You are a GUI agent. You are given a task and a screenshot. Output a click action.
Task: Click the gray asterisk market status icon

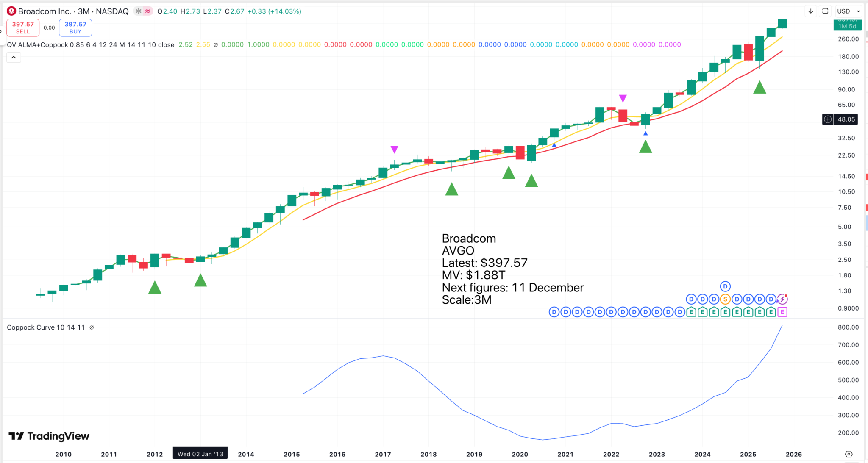tap(138, 11)
